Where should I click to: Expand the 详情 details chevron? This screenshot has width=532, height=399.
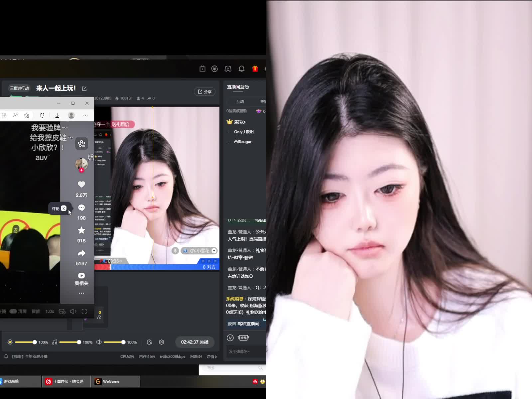[212, 356]
